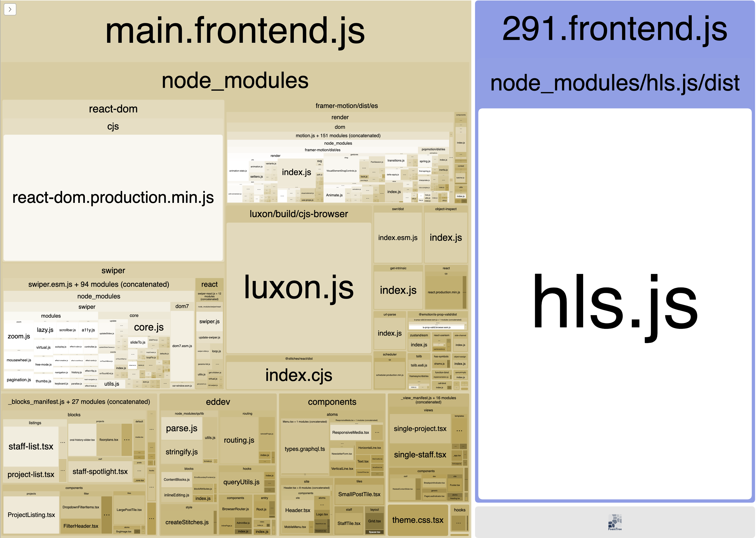The height and width of the screenshot is (538, 756).
Task: Click the types.graphql.ts cell
Action: [x=304, y=449]
